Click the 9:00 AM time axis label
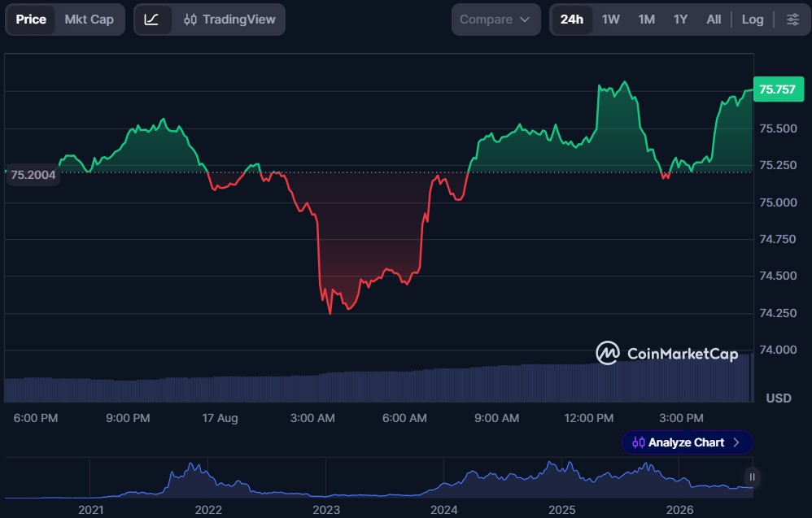 (x=496, y=418)
